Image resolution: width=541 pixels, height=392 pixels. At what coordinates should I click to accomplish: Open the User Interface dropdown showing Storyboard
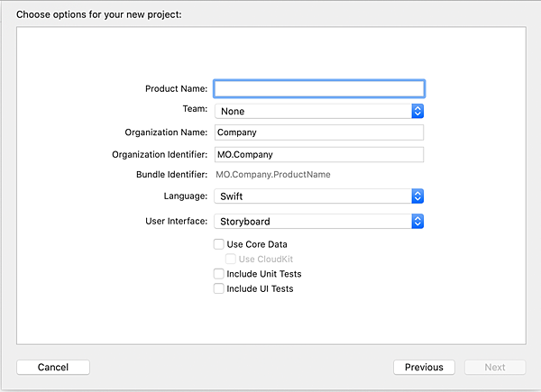click(312, 221)
